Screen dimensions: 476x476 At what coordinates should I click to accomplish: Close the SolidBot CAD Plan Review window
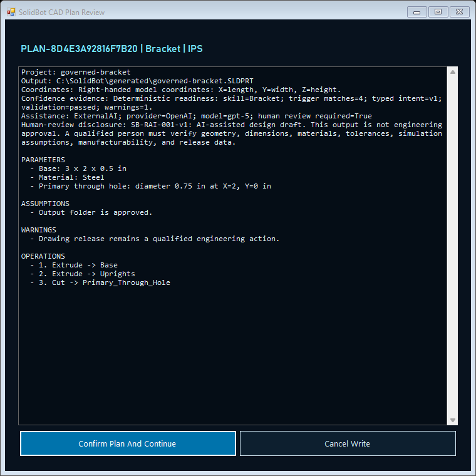tap(459, 12)
